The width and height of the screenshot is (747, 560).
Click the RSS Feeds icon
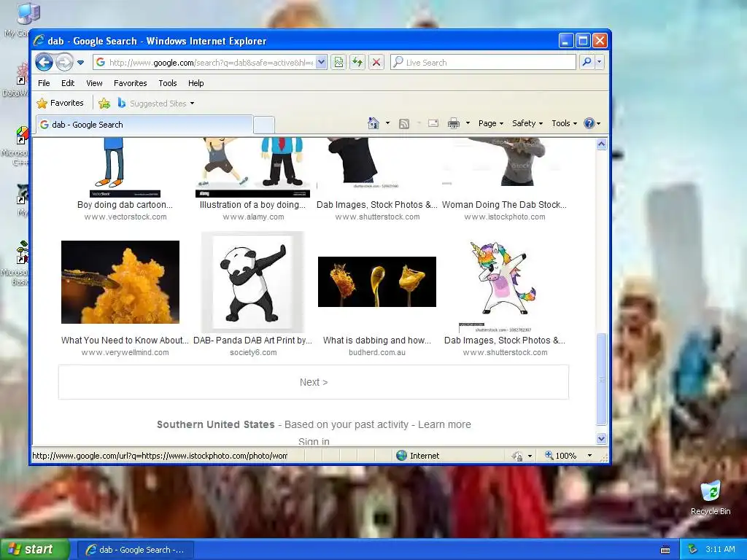404,124
